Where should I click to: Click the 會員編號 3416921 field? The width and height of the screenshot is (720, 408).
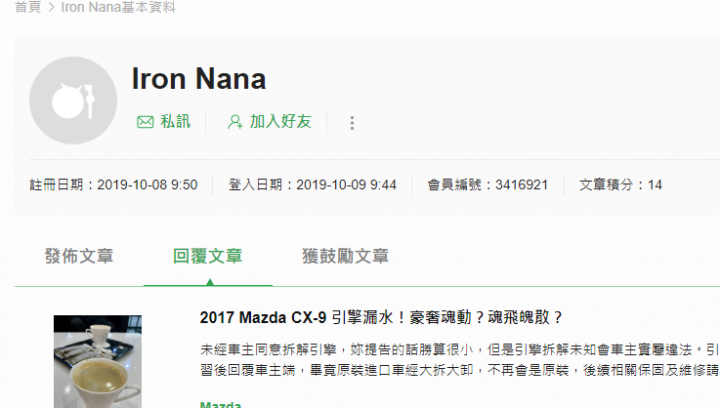click(x=488, y=185)
